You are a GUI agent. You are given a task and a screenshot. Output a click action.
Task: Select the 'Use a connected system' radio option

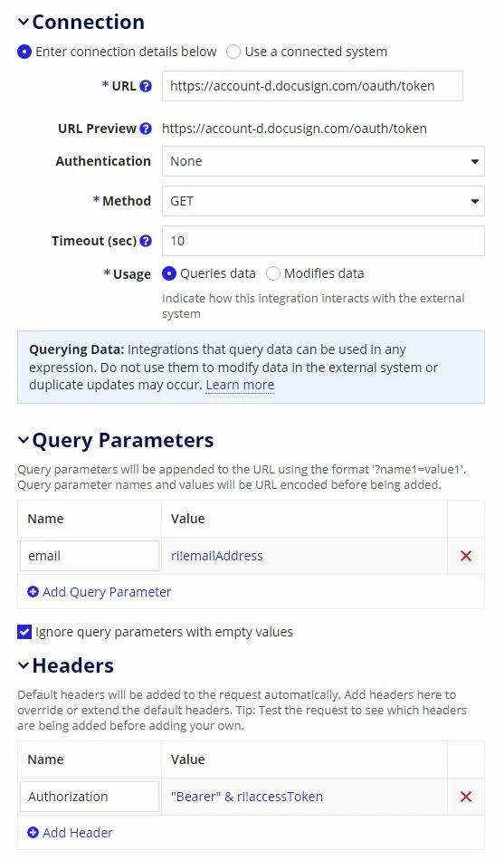pyautogui.click(x=233, y=52)
